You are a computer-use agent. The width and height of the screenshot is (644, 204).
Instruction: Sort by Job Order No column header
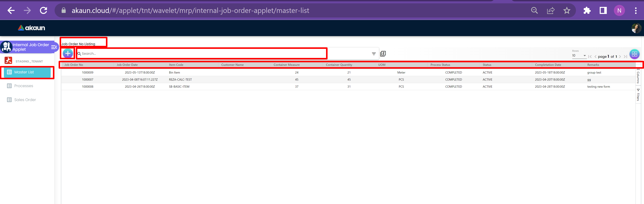[74, 65]
